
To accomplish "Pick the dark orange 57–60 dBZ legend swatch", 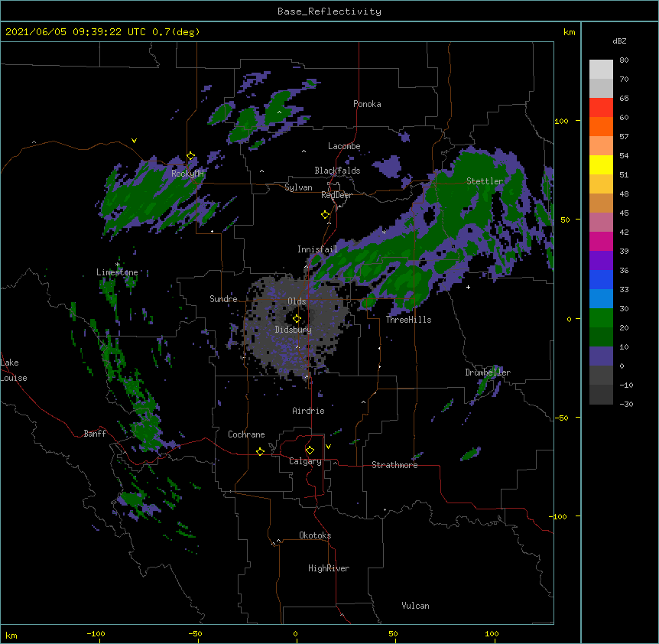I will click(x=601, y=126).
